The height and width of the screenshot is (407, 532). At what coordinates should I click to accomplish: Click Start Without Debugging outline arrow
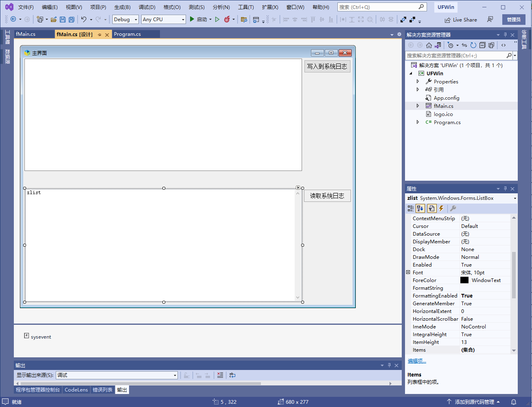click(217, 19)
